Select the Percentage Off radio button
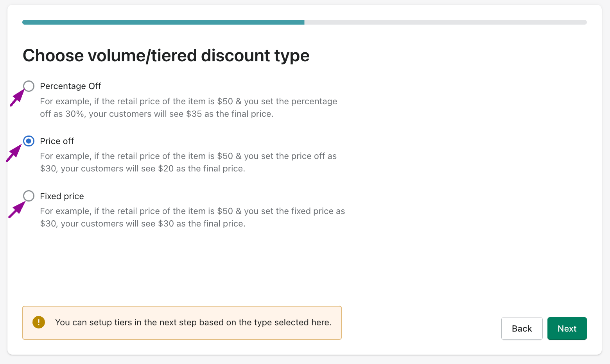This screenshot has width=610, height=364. [x=29, y=86]
